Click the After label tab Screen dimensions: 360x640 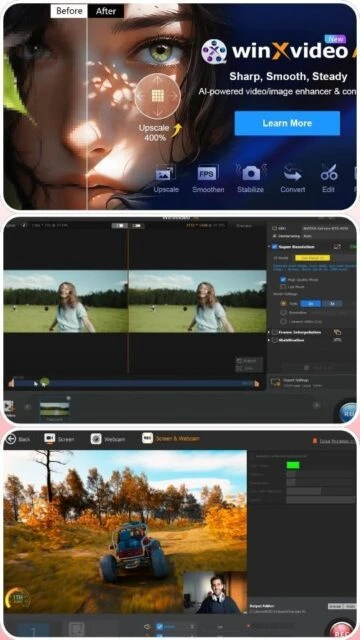(106, 11)
